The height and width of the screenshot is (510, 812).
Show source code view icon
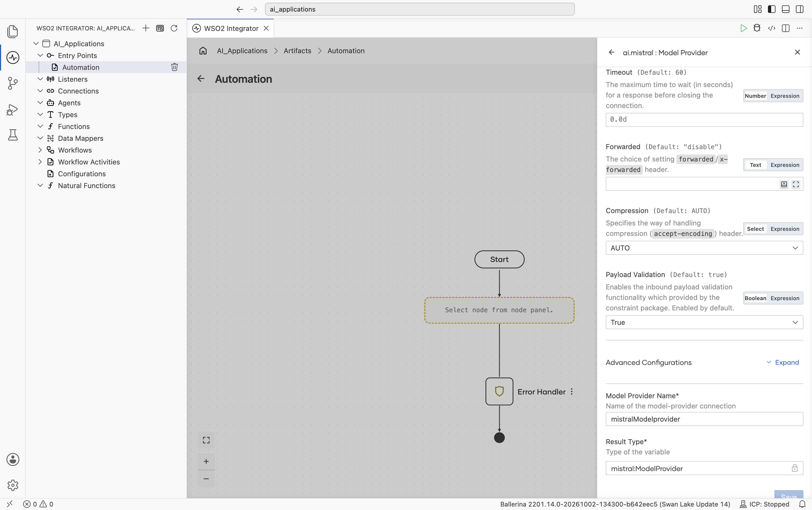click(771, 28)
